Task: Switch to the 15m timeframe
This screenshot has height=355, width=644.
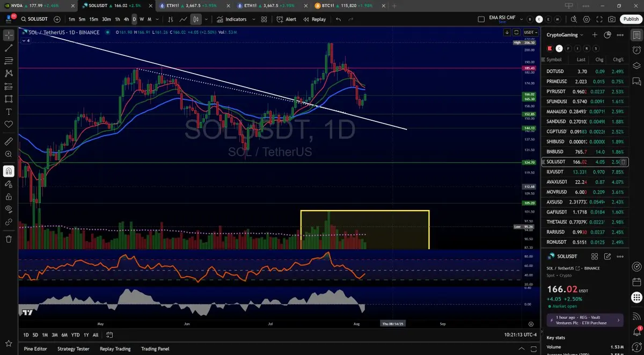Action: pos(94,19)
